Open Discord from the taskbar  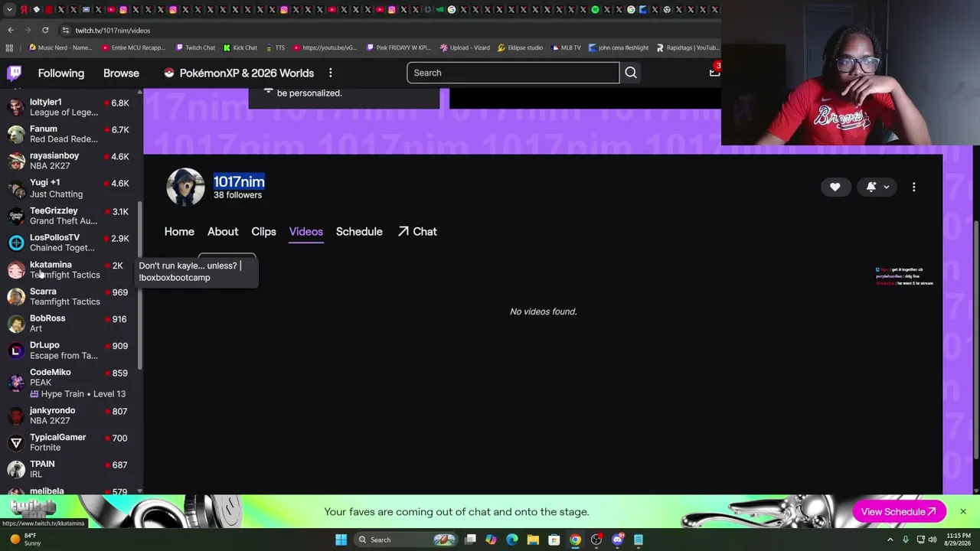pos(617,540)
